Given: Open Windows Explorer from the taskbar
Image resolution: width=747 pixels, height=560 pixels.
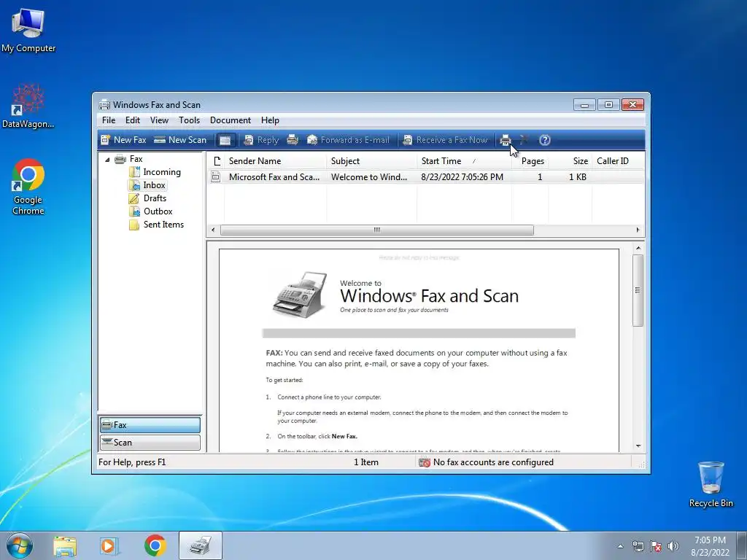Looking at the screenshot, I should (x=65, y=545).
